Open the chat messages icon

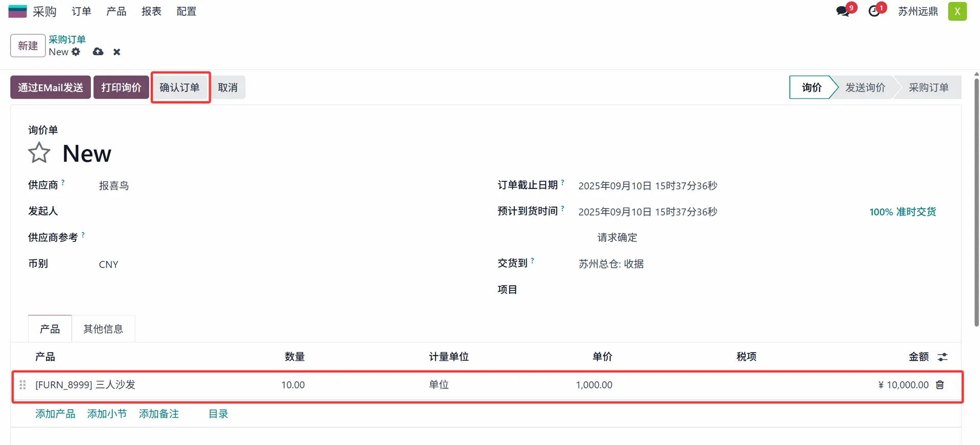pos(843,11)
